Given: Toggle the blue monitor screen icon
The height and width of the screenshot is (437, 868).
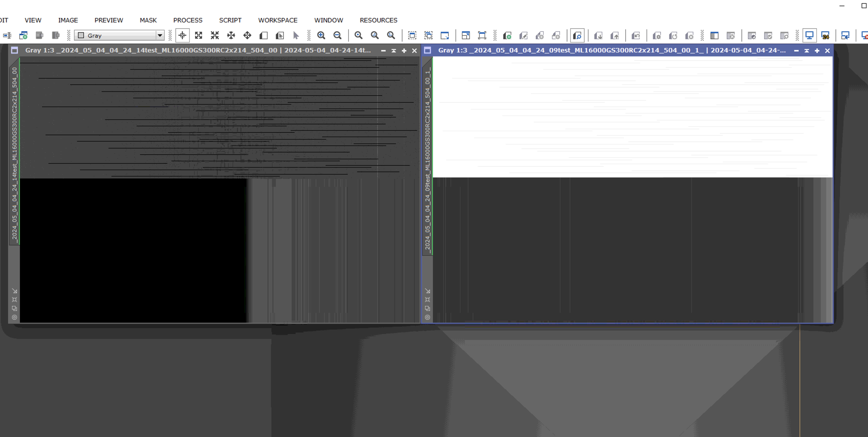Looking at the screenshot, I should pyautogui.click(x=809, y=35).
